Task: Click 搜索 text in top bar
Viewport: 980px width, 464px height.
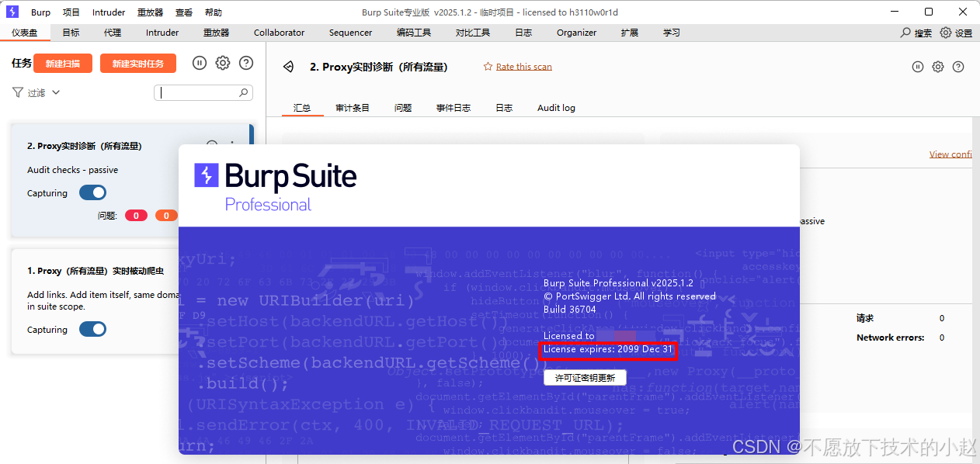Action: tap(923, 33)
